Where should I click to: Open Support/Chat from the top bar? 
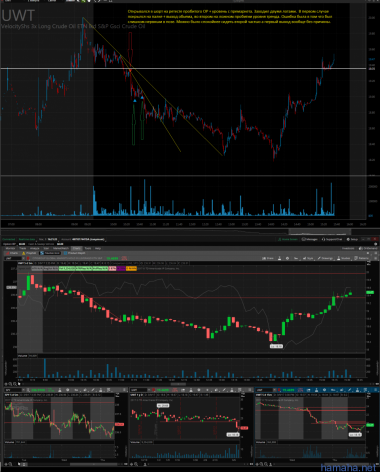(332, 239)
